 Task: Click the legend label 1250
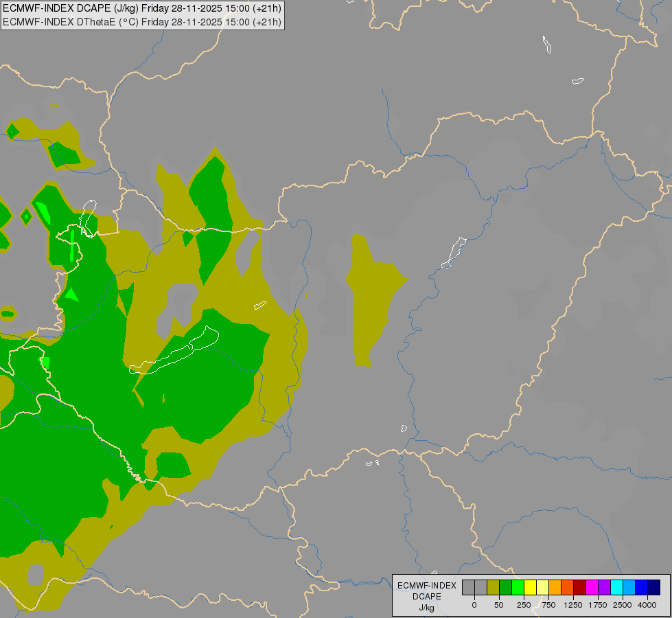(573, 605)
